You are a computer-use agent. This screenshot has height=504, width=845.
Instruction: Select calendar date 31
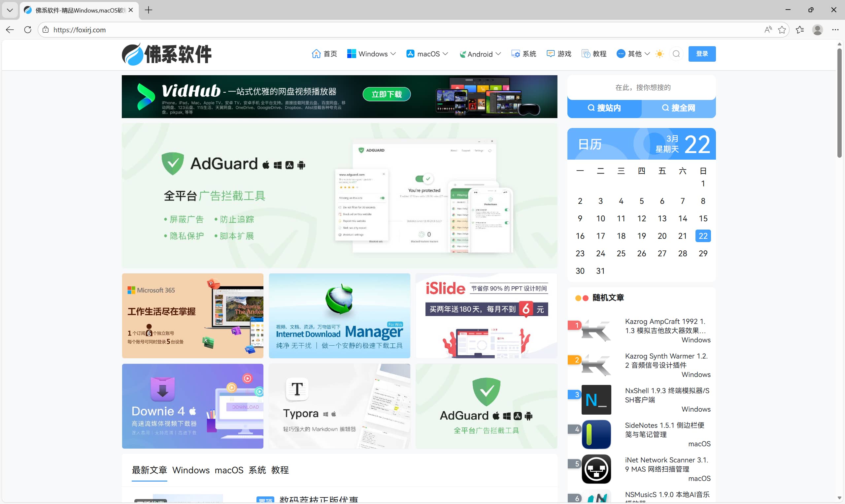pyautogui.click(x=600, y=271)
